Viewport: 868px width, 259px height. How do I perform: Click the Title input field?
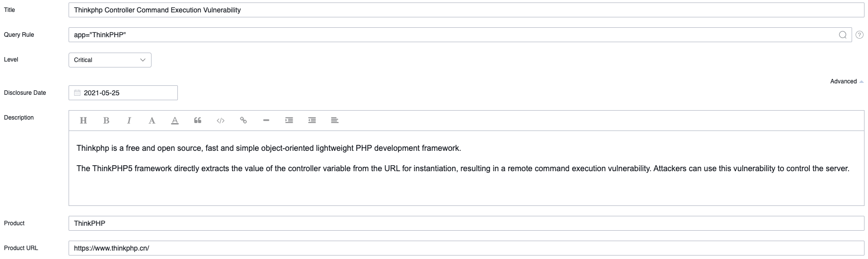[466, 10]
